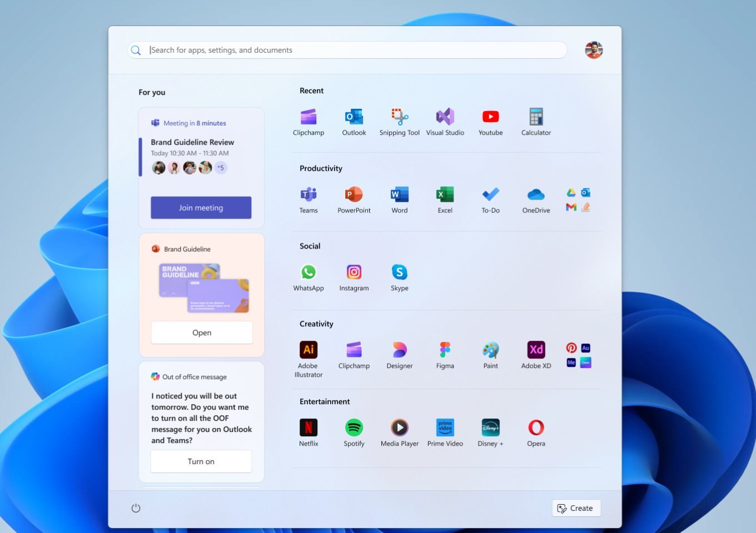
Task: Open PowerPoint under Productivity
Action: tap(354, 195)
